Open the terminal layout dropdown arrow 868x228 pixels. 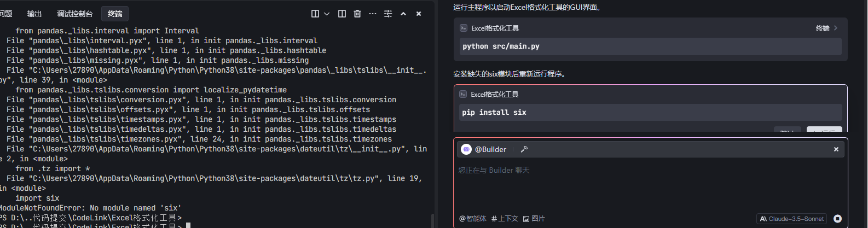[x=327, y=14]
